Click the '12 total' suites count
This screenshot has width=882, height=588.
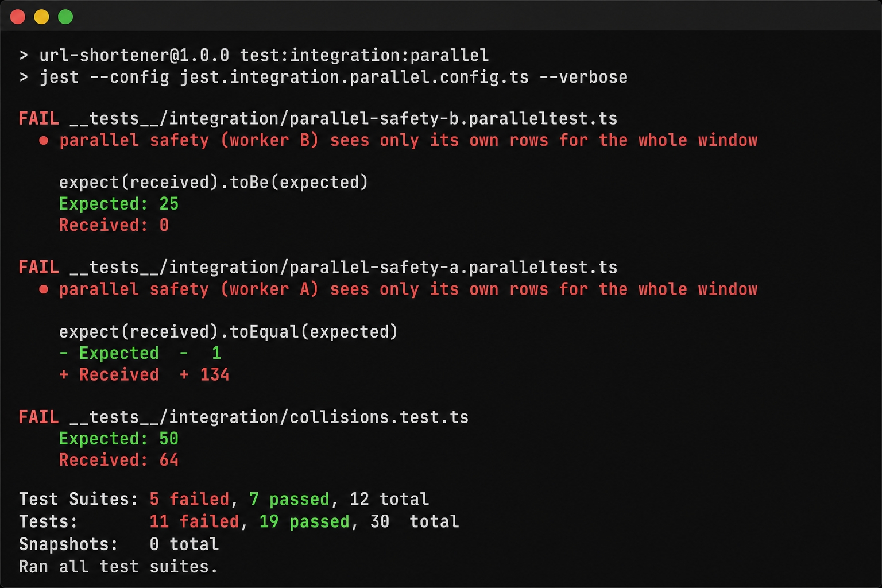389,499
